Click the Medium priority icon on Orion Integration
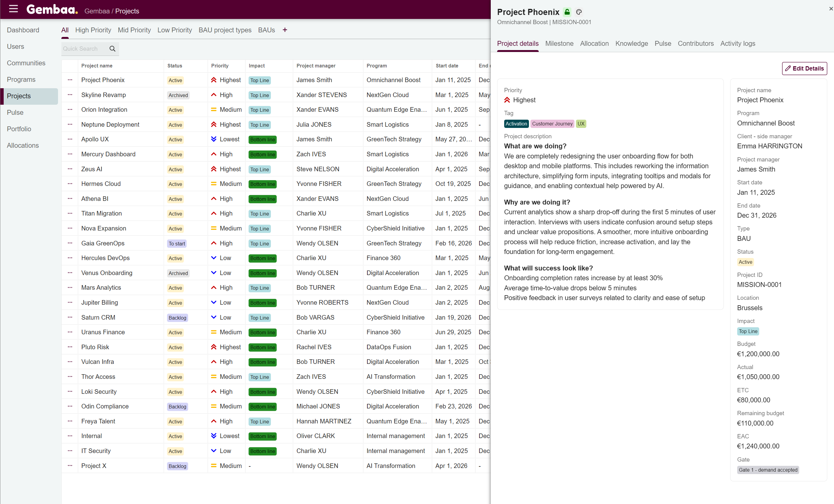The image size is (834, 504). [213, 110]
